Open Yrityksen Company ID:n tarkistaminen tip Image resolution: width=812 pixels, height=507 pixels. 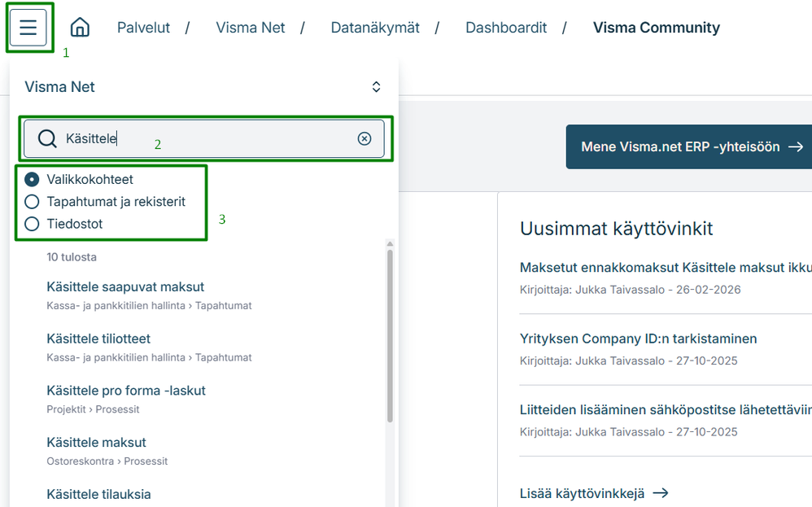[x=638, y=339]
